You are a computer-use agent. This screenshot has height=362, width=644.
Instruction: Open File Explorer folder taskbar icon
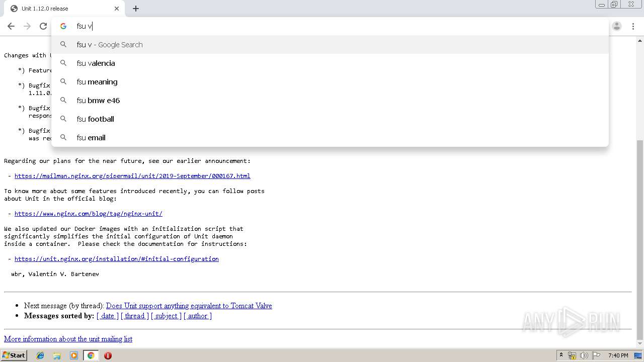pos(57,355)
